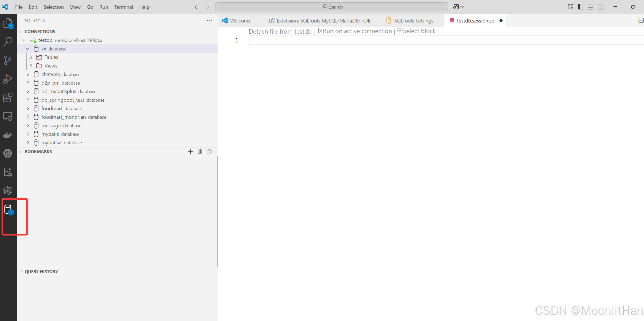Click the add bookmark plus icon

point(190,152)
